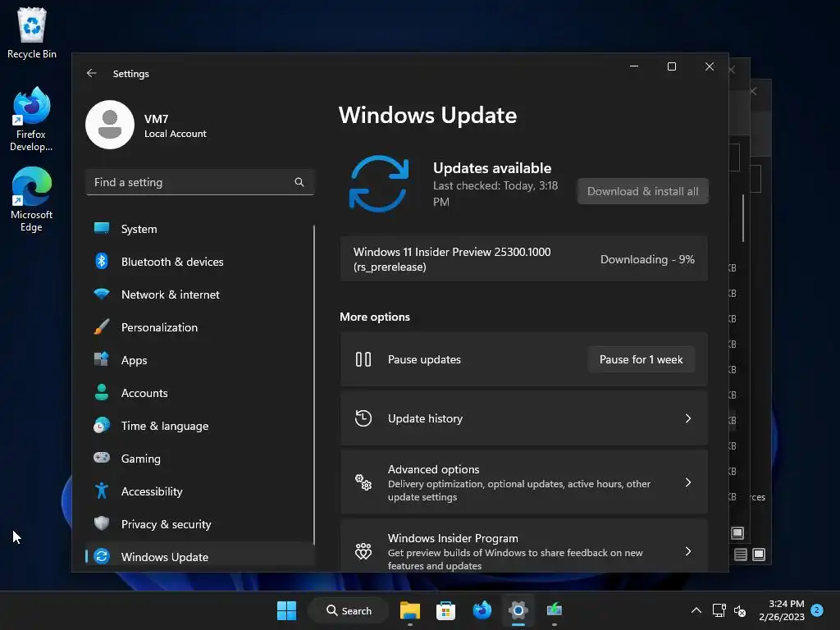Open Apps settings category
The image size is (840, 630).
[199, 360]
